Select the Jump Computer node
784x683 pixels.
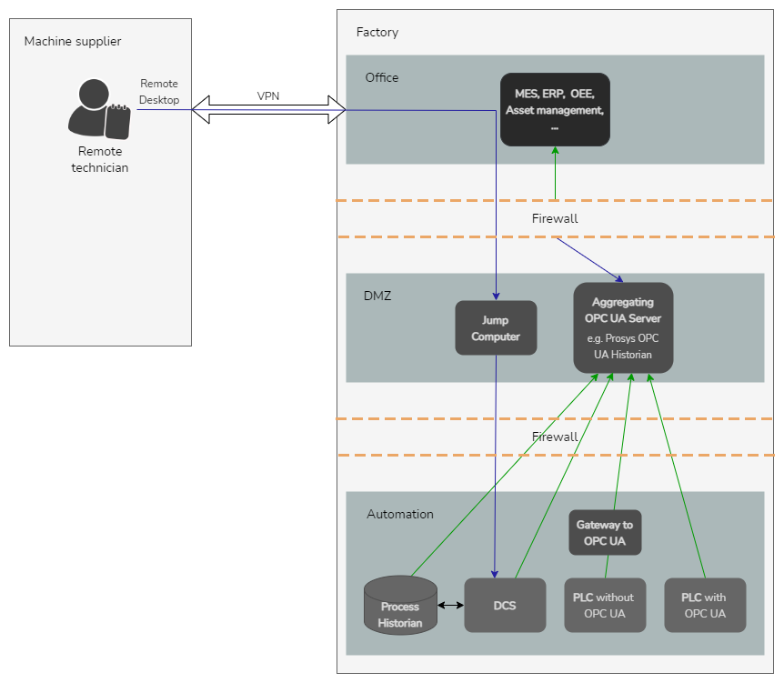tap(496, 327)
